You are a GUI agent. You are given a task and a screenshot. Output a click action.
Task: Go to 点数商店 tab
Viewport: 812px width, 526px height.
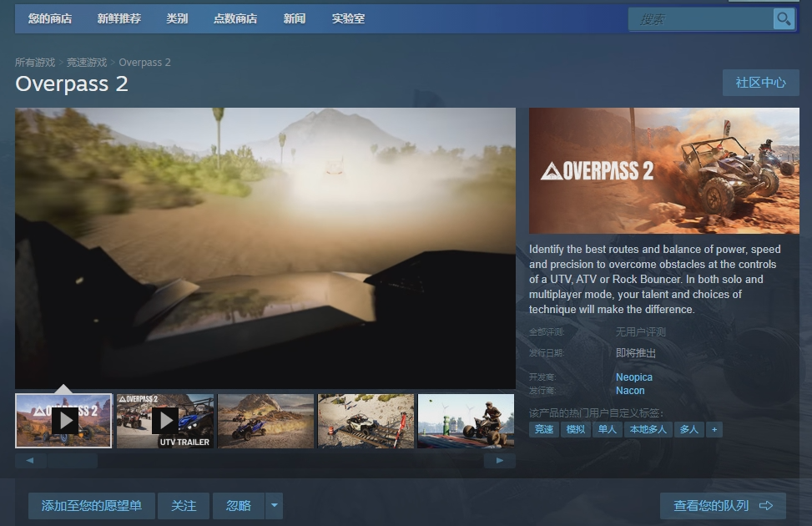235,19
